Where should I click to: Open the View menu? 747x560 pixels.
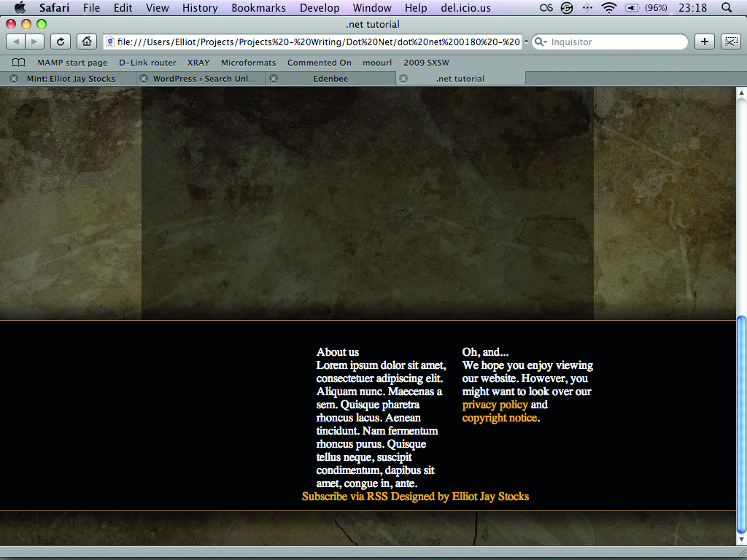158,7
